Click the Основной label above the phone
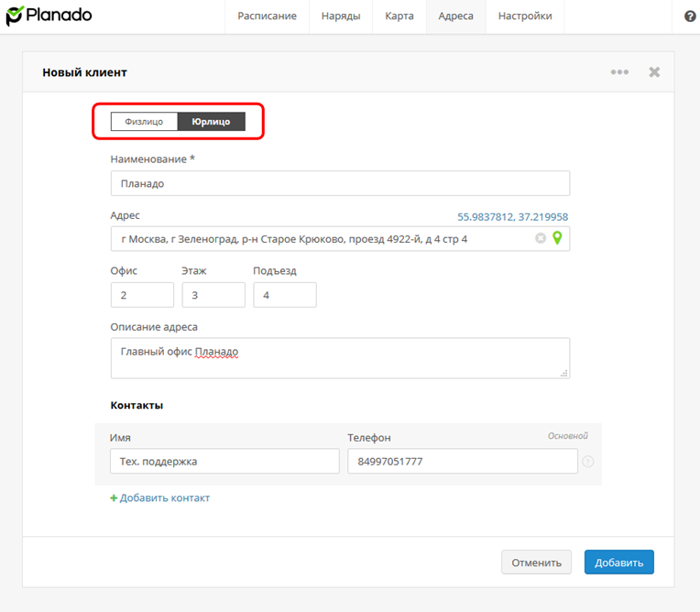 [568, 436]
